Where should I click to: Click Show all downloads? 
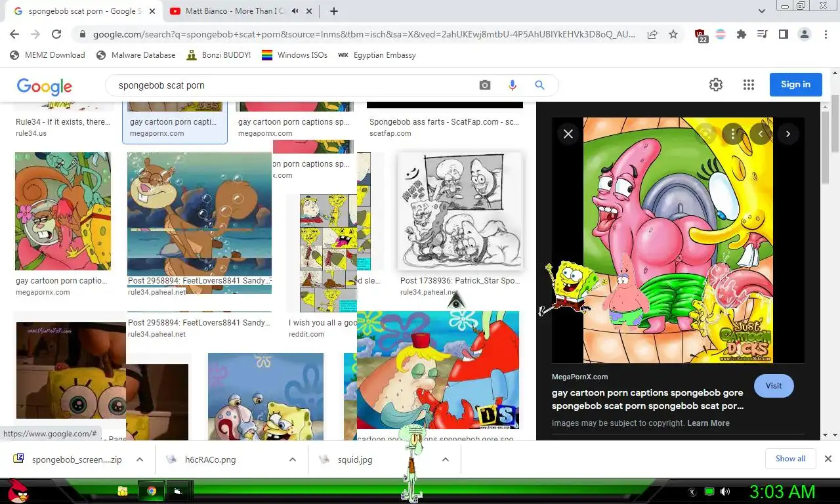(790, 459)
